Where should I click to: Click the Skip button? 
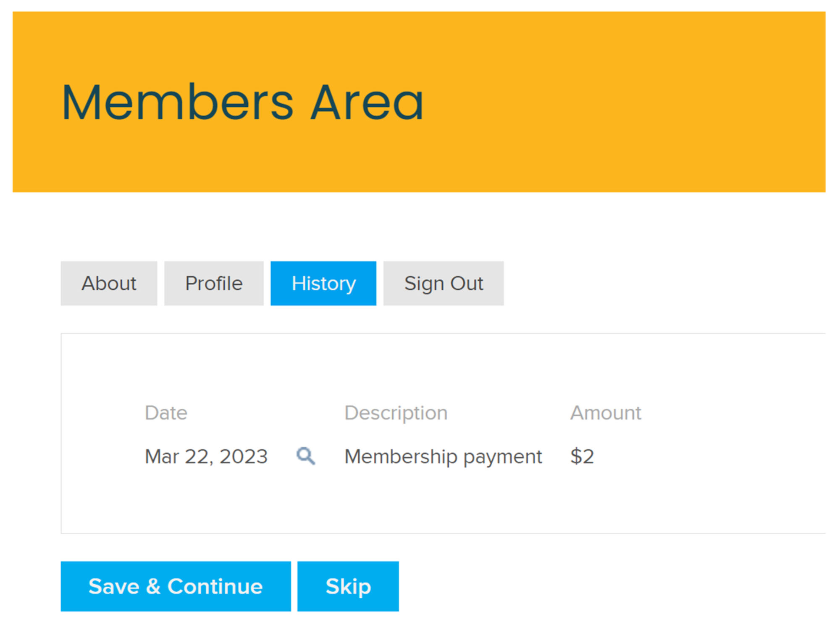tap(348, 586)
